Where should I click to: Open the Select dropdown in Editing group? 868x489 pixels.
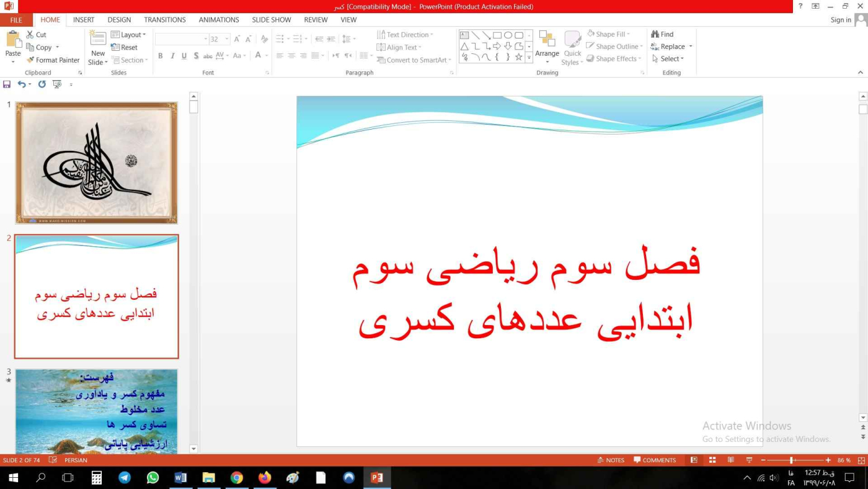point(668,59)
